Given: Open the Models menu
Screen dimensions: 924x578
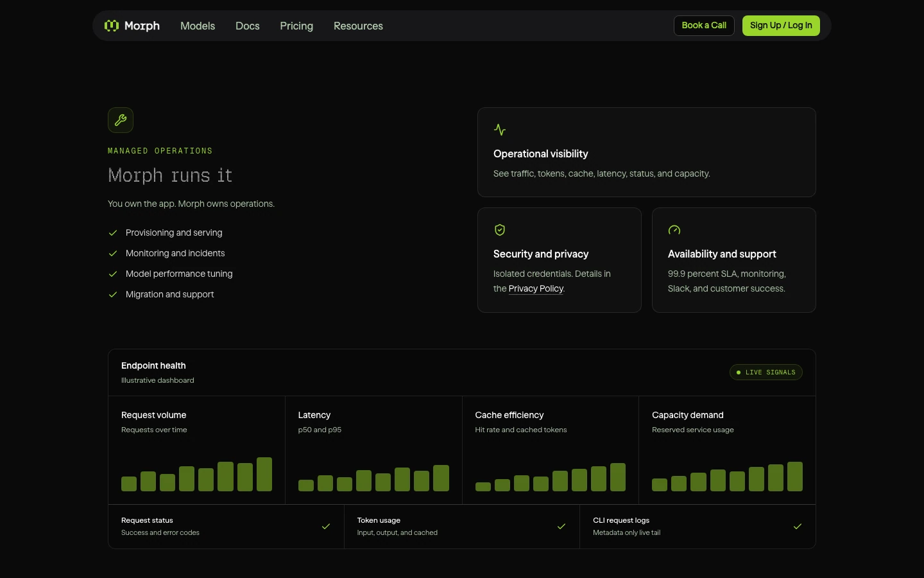Looking at the screenshot, I should pos(198,26).
